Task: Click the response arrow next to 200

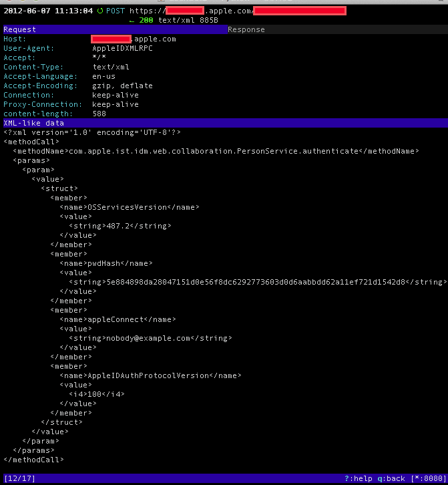Action: tap(132, 20)
